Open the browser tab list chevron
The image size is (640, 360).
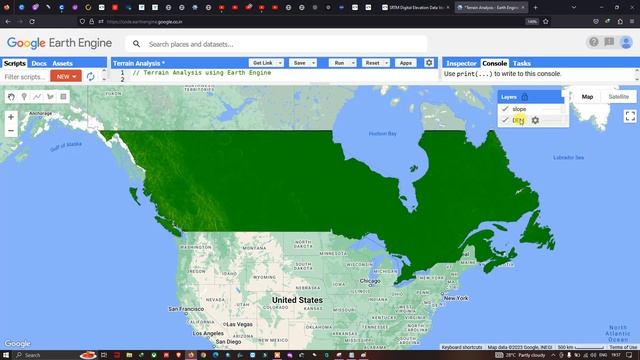click(574, 7)
